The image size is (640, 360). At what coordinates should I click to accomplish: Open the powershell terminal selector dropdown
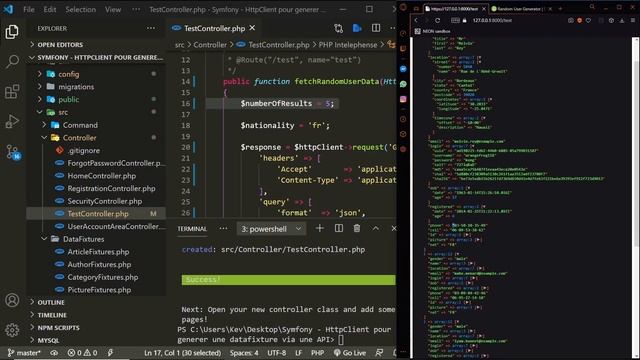point(271,229)
